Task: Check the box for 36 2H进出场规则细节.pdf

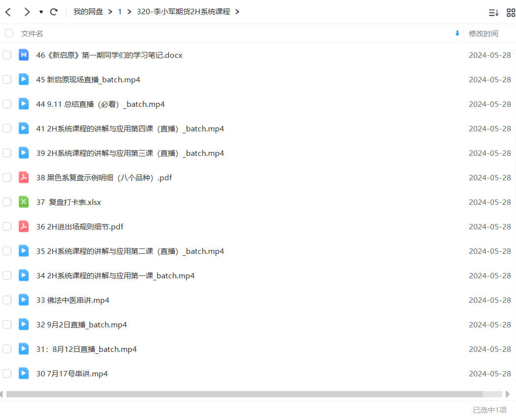Action: coord(7,226)
